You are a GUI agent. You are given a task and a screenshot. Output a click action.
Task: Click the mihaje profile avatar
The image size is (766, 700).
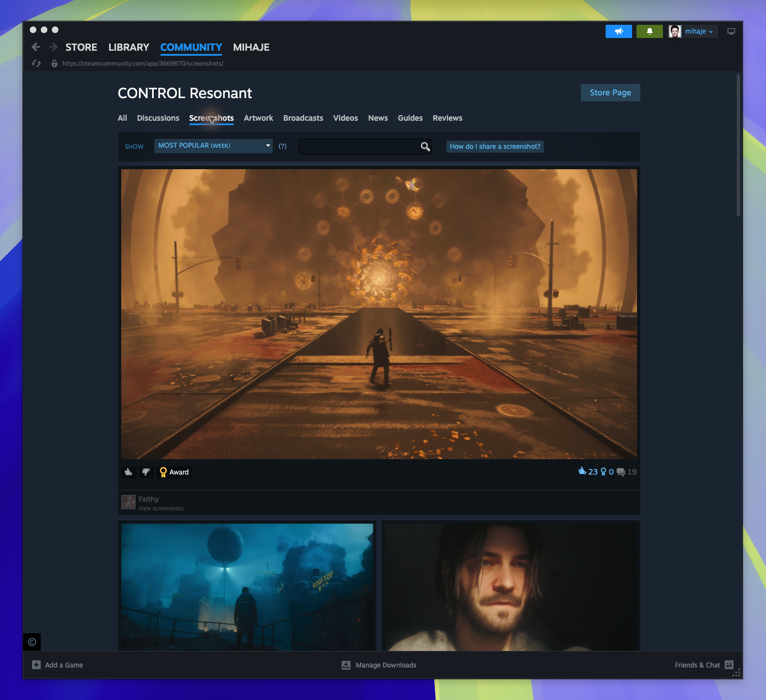(675, 31)
